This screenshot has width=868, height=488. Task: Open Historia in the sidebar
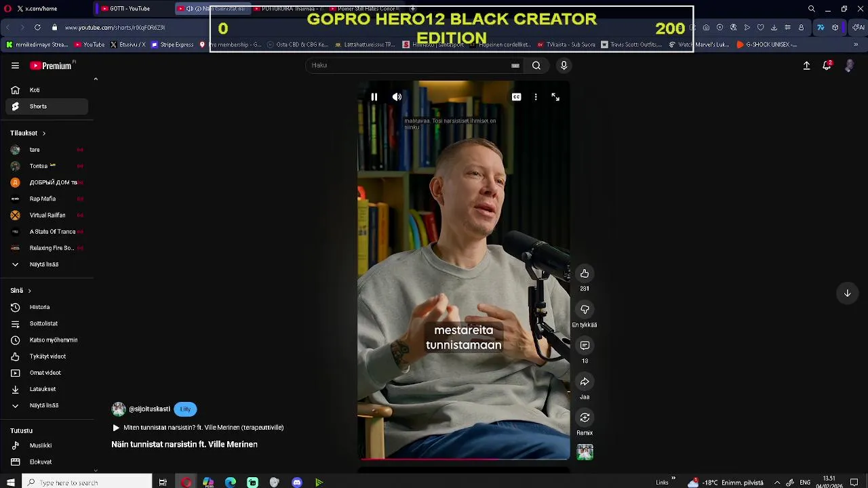coord(47,307)
